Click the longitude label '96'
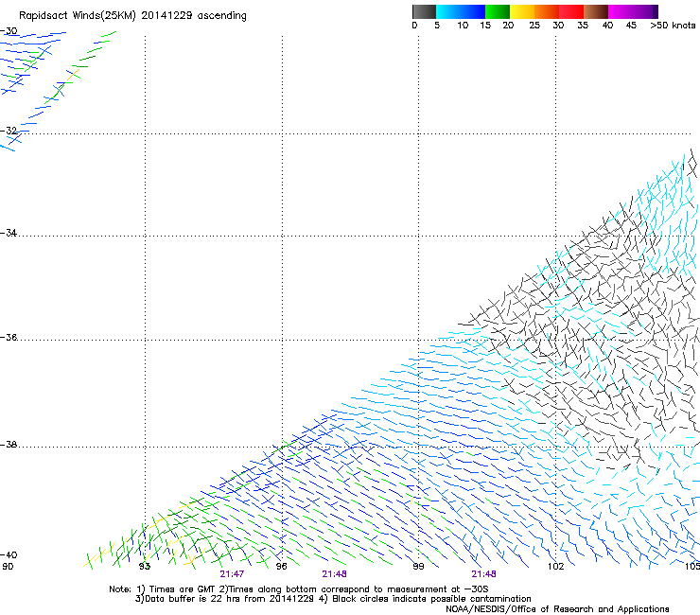Image resolution: width=700 pixels, height=615 pixels. (x=281, y=567)
